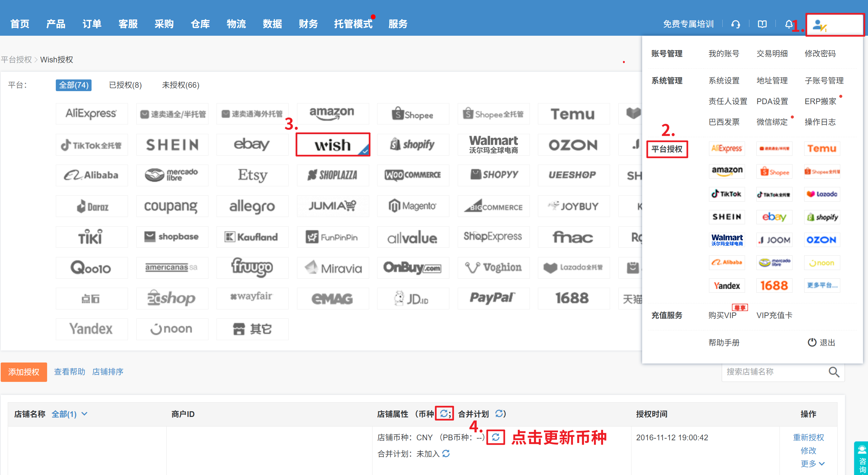This screenshot has height=475, width=868.
Task: Click the notification bell icon
Action: tap(788, 24)
